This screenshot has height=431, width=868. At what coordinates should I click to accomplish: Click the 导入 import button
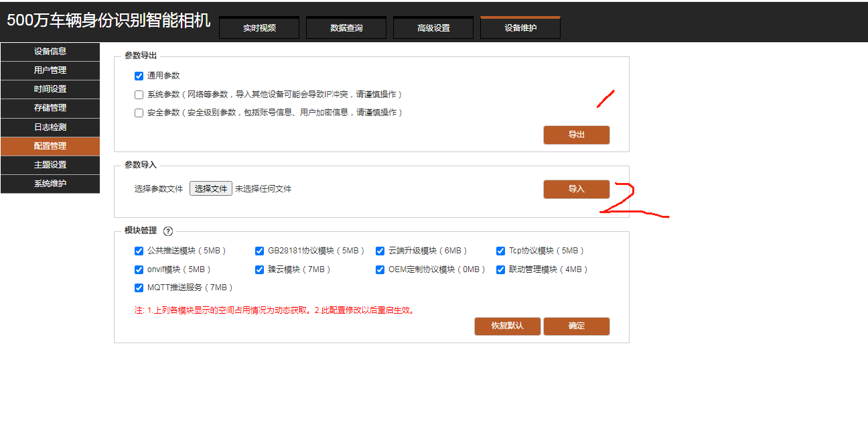577,189
